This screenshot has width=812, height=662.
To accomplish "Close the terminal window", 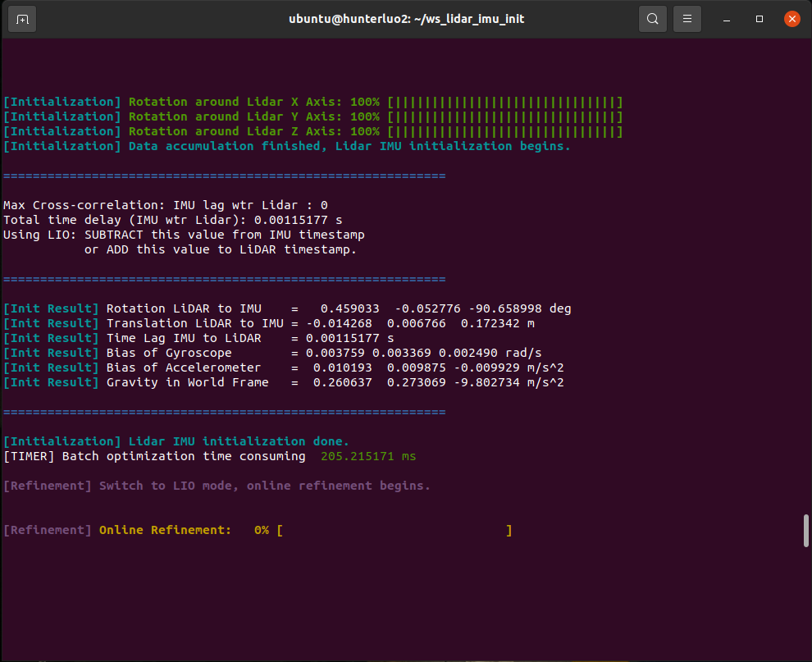I will pos(791,19).
